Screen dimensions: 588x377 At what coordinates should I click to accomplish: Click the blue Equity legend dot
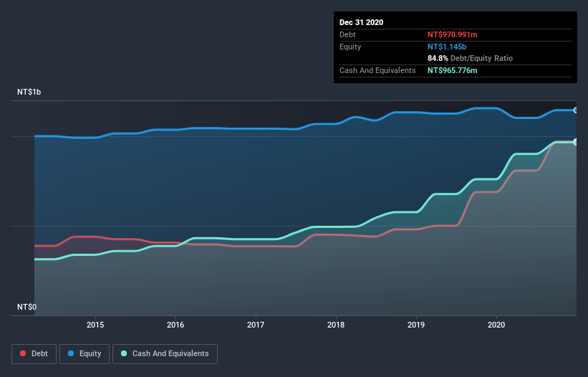tap(71, 353)
